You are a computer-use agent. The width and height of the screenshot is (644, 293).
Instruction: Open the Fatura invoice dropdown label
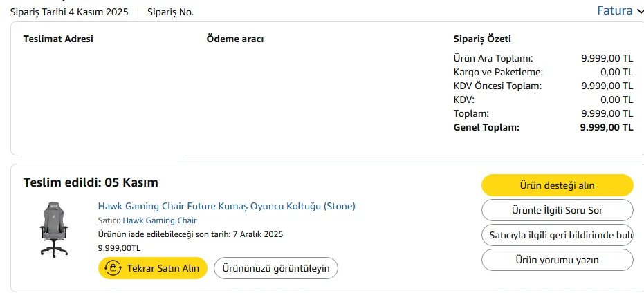click(614, 11)
